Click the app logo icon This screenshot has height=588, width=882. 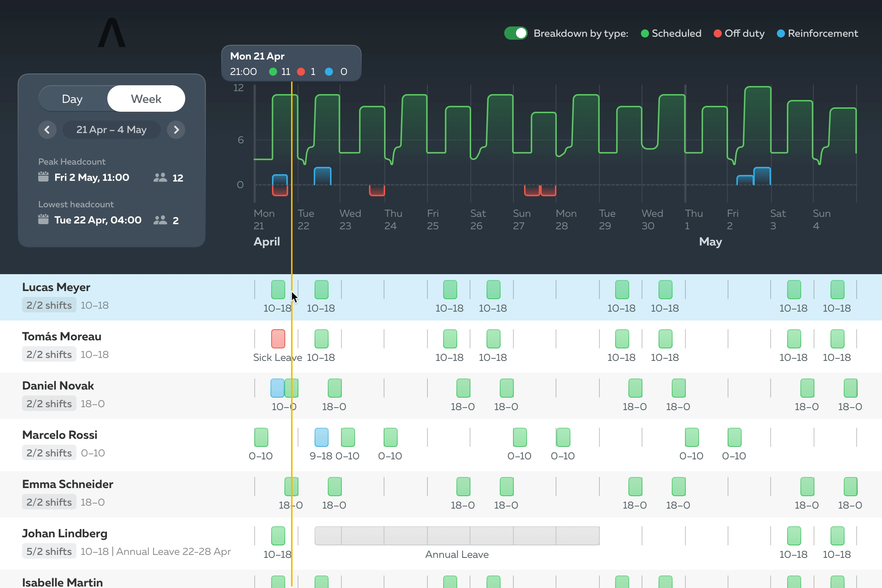[x=112, y=33]
